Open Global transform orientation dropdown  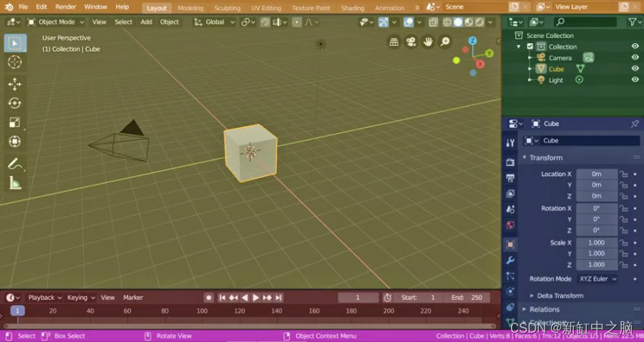click(214, 22)
